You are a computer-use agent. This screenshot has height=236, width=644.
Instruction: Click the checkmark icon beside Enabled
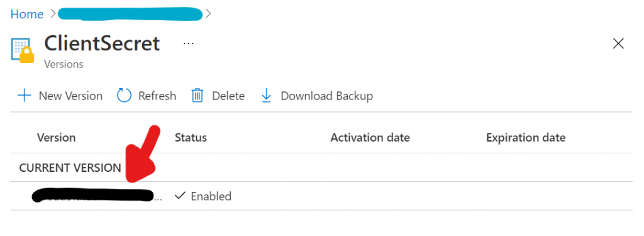180,196
